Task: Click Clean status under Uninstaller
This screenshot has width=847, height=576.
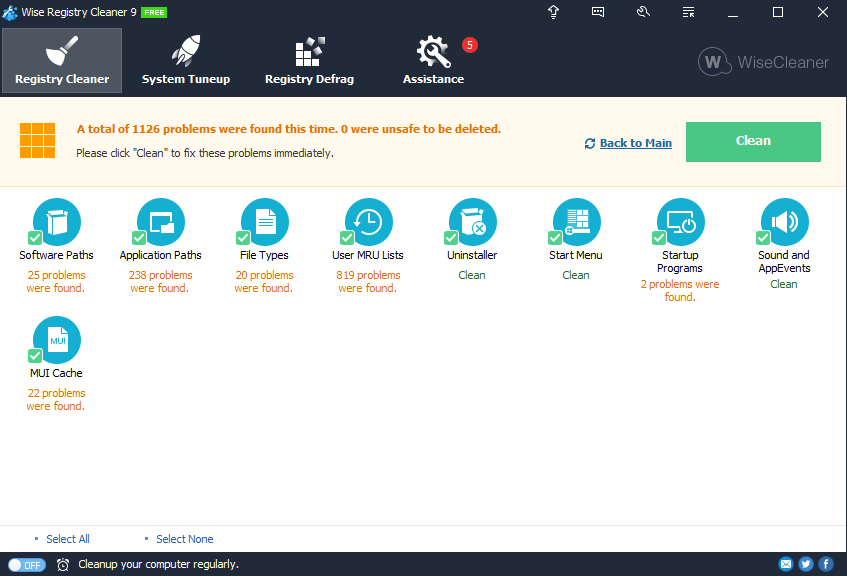Action: [472, 275]
